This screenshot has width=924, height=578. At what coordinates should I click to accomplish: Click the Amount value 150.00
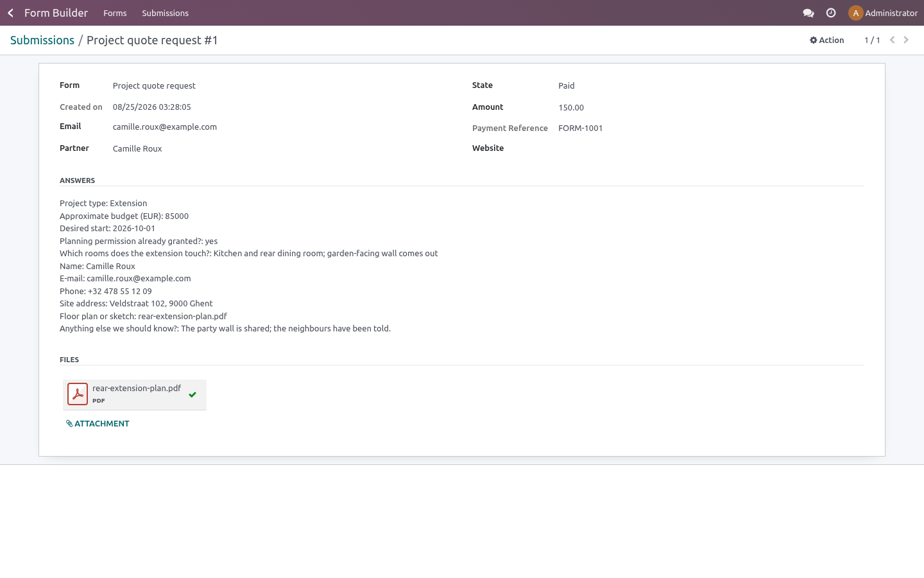pos(571,107)
